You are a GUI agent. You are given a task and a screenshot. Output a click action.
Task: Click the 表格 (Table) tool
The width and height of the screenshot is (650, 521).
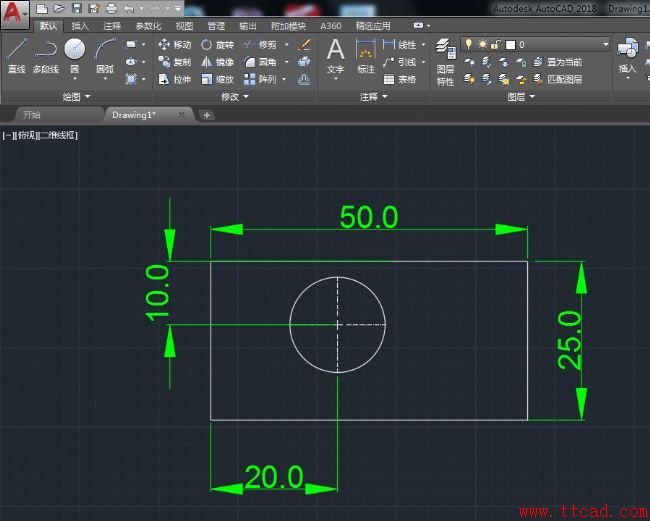click(400, 79)
